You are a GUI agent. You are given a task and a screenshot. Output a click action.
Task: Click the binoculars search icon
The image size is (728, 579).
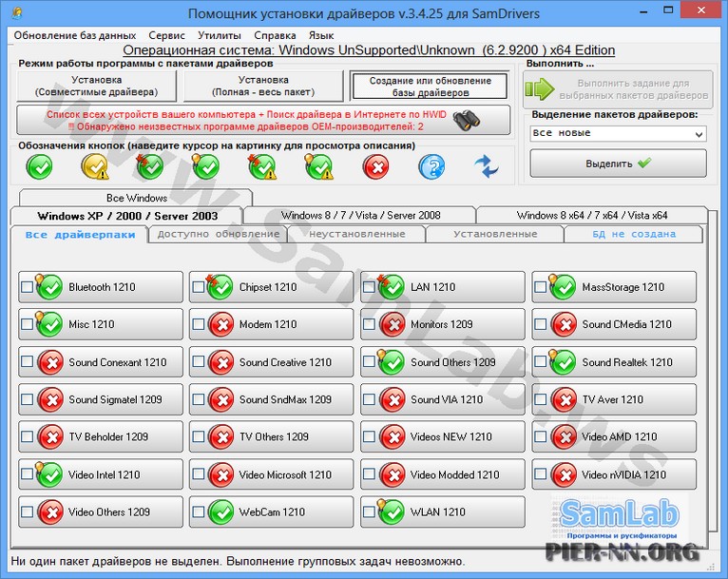[x=466, y=120]
